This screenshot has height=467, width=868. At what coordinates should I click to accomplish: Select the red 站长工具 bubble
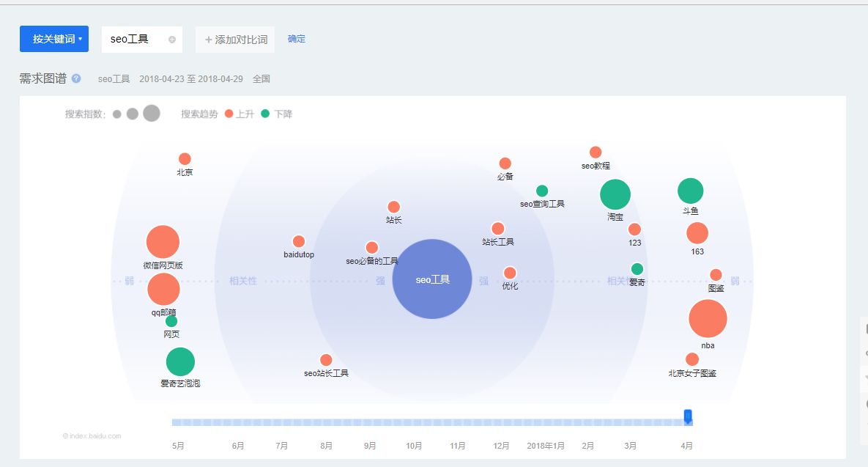(x=497, y=229)
